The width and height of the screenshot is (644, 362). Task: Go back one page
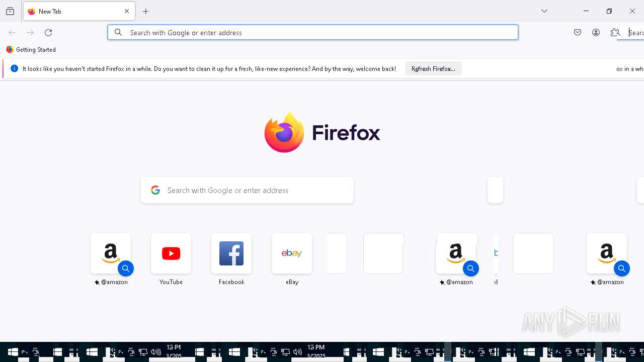point(12,33)
